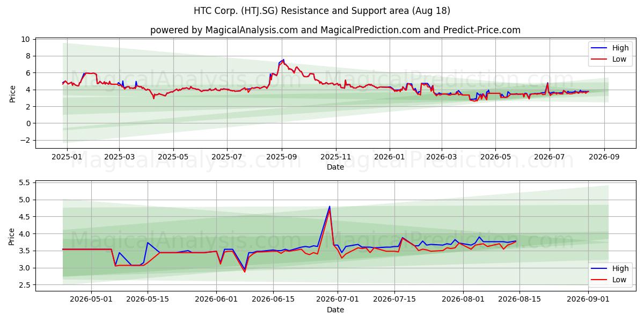Click the September 2025 price peak on top chart

click(283, 60)
